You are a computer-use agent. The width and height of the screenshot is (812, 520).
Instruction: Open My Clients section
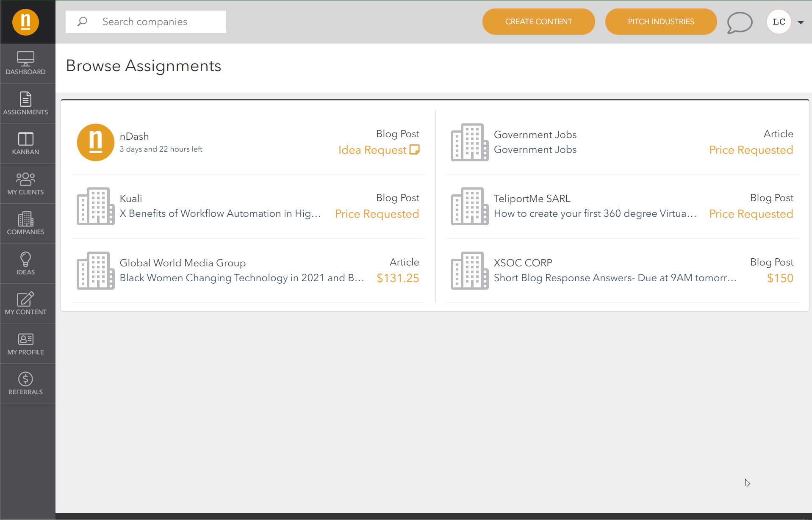click(25, 184)
